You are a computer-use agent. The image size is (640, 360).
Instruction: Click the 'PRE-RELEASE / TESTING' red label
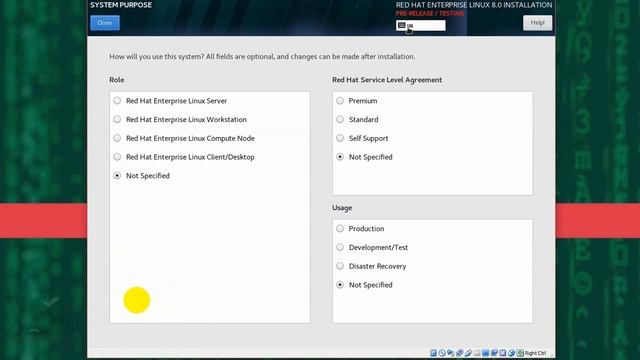tap(430, 13)
